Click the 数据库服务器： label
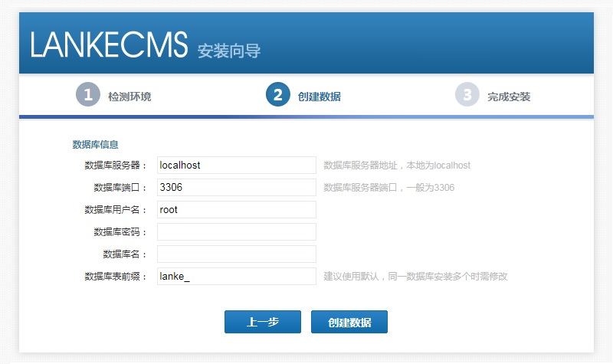Viewport: 613px width, 364px height. coord(116,166)
